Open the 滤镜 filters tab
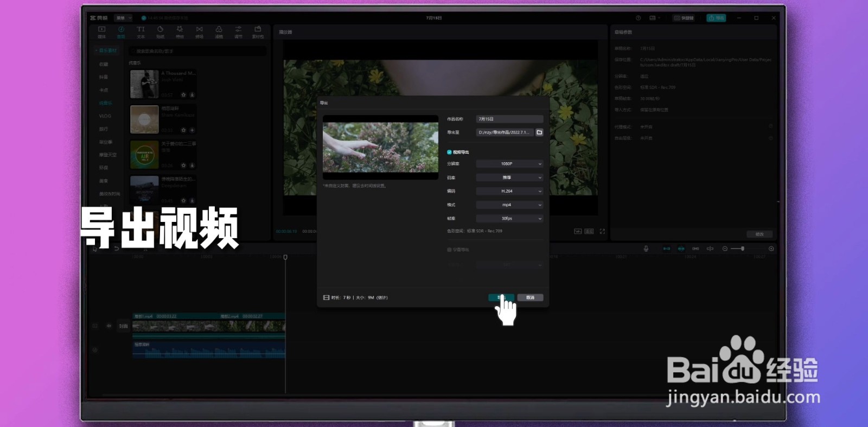868x427 pixels. click(219, 32)
